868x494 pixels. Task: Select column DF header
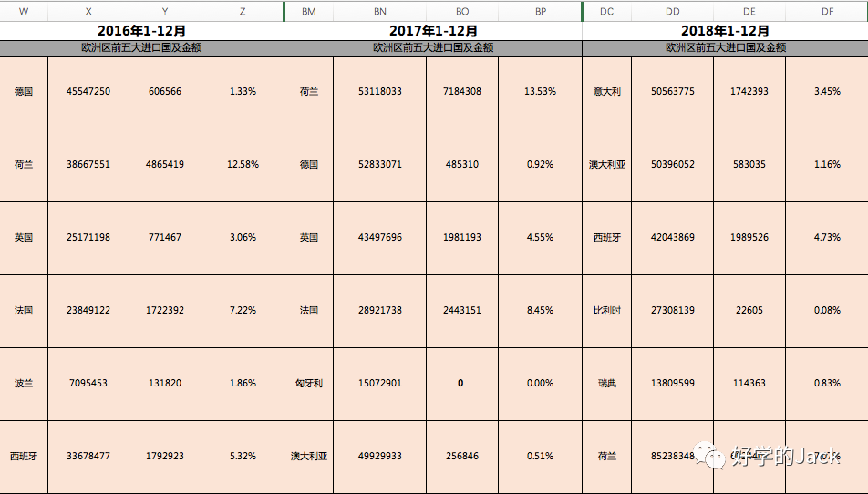(827, 11)
